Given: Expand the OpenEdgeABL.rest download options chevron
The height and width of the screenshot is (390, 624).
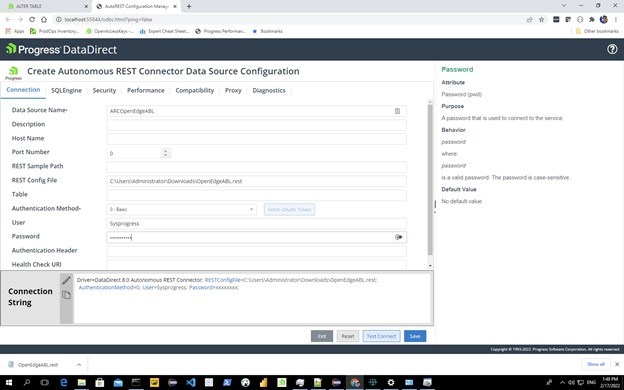Looking at the screenshot, I should 79,365.
